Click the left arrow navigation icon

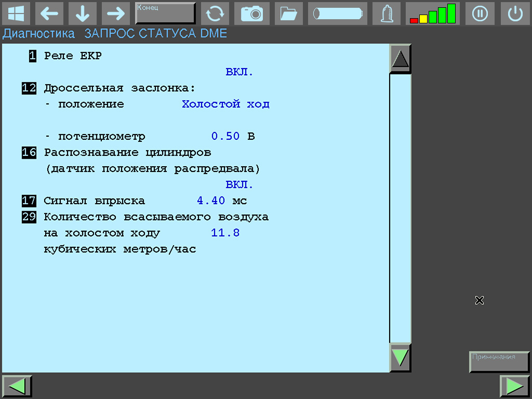pyautogui.click(x=49, y=14)
